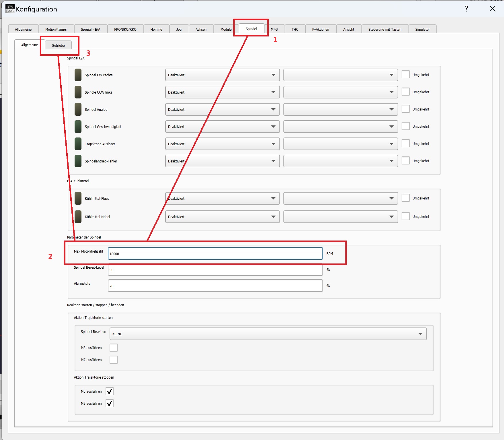Focus the Alarmstufe percentage field
Image resolution: width=504 pixels, height=440 pixels.
point(215,286)
